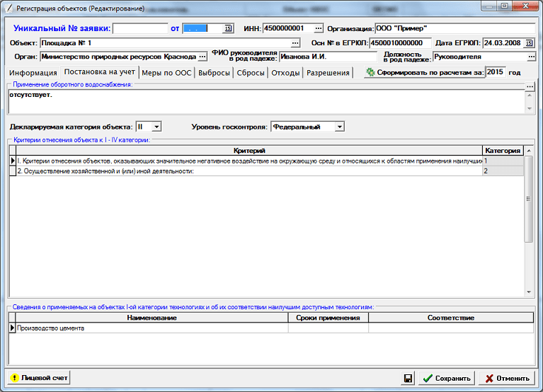Click the Отменить button
The width and height of the screenshot is (543, 392).
pos(507,378)
